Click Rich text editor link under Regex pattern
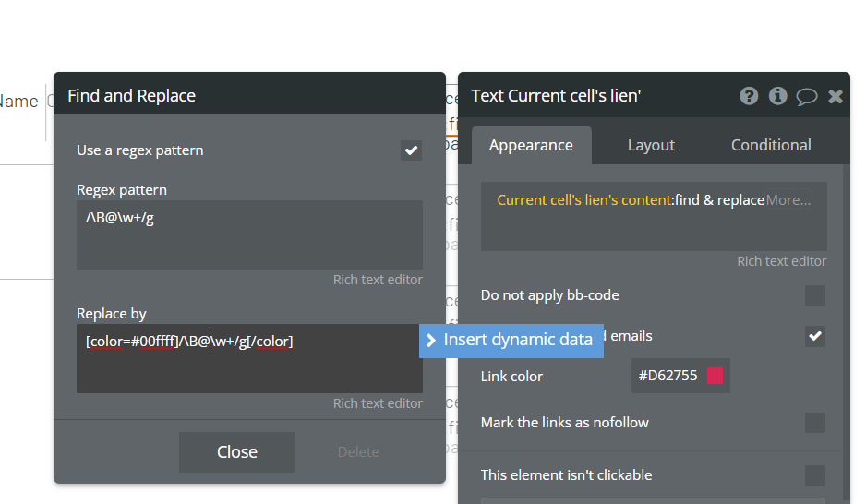Image resolution: width=866 pixels, height=504 pixels. point(378,280)
